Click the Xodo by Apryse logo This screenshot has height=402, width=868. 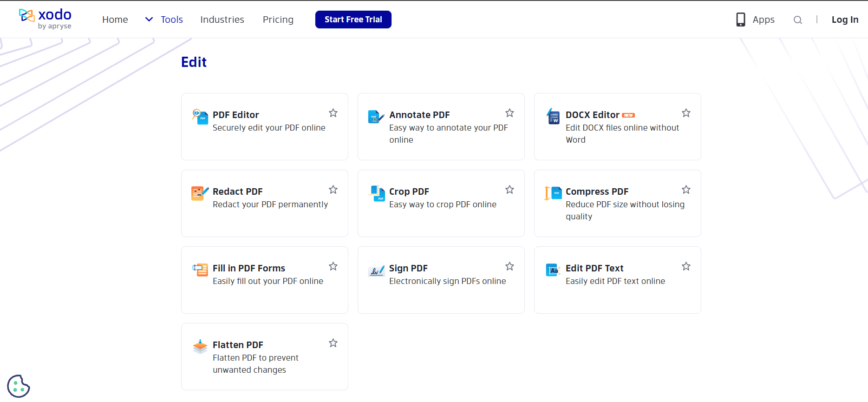(x=45, y=19)
